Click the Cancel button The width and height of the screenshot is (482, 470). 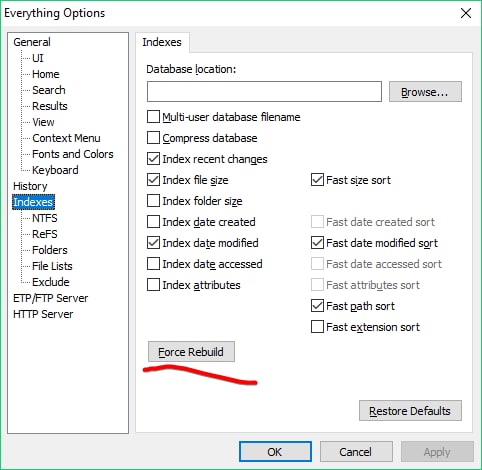(356, 452)
